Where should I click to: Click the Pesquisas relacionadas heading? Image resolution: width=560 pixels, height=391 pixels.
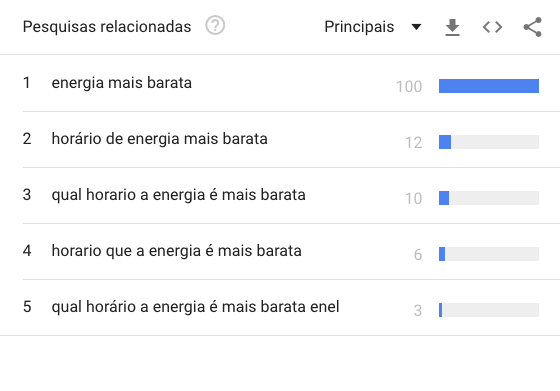[107, 27]
